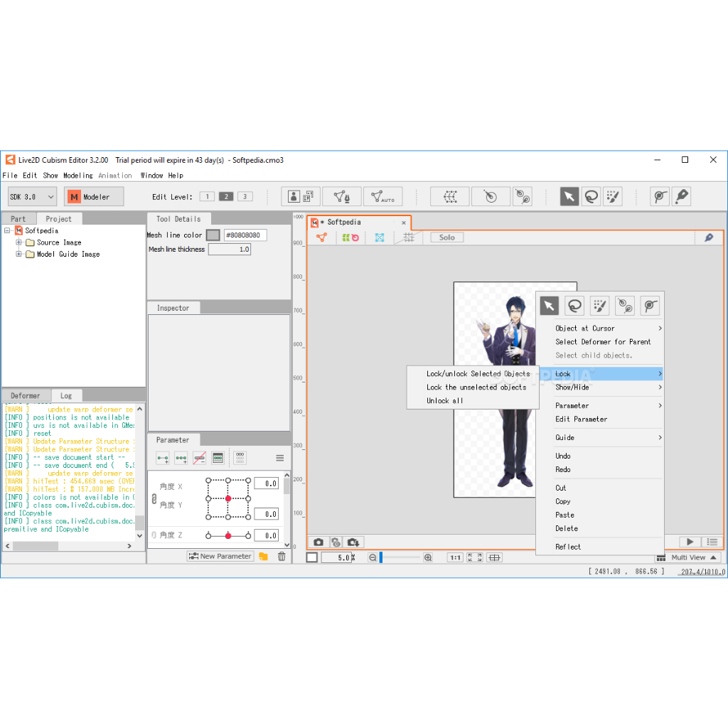Click the New Parameter button
The width and height of the screenshot is (728, 728).
(219, 557)
